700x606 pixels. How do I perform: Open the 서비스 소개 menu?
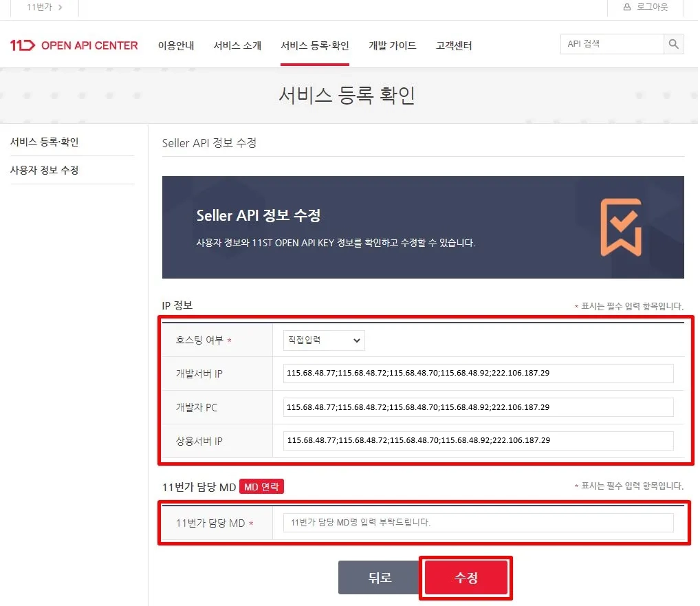(237, 45)
